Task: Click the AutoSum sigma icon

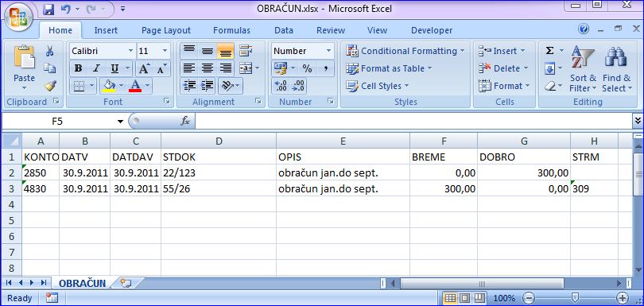Action: coord(549,51)
